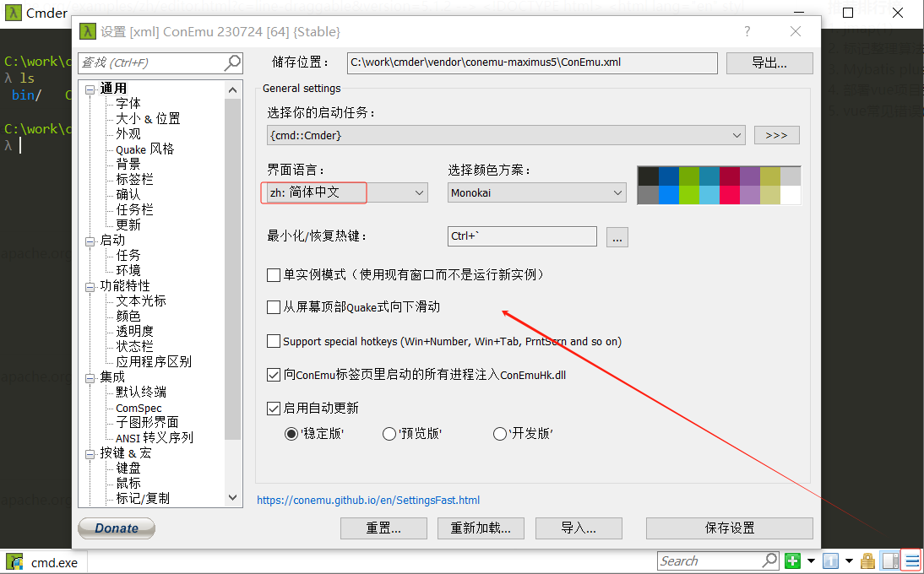Open the 字体 settings page
The height and width of the screenshot is (574, 924).
[128, 104]
